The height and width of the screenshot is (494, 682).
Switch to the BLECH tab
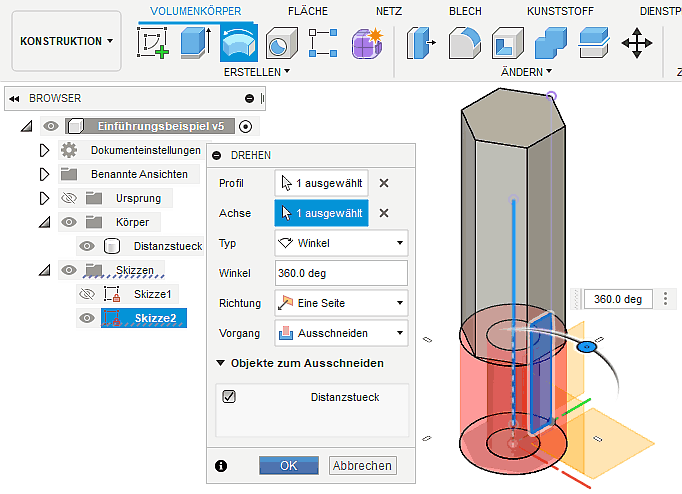(465, 11)
